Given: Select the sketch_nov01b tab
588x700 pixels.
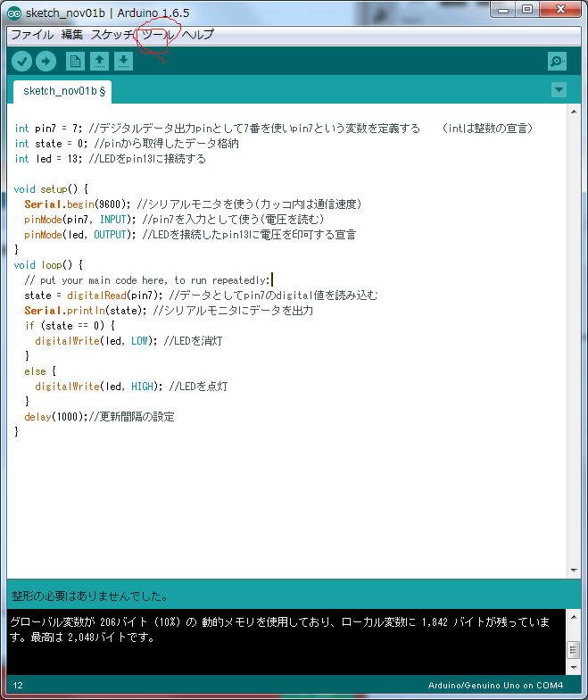Looking at the screenshot, I should point(62,91).
